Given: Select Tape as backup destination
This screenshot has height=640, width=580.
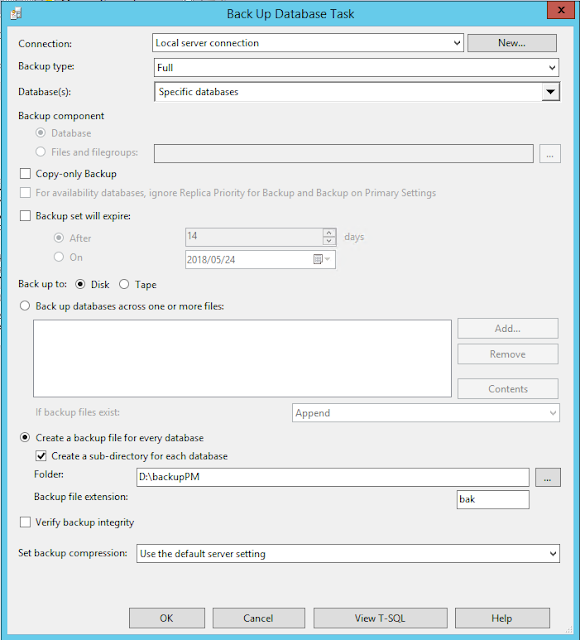Looking at the screenshot, I should click(x=124, y=284).
